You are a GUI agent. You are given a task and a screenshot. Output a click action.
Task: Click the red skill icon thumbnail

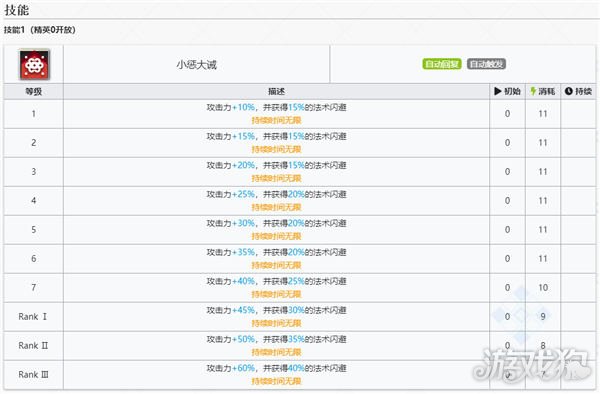click(x=34, y=65)
